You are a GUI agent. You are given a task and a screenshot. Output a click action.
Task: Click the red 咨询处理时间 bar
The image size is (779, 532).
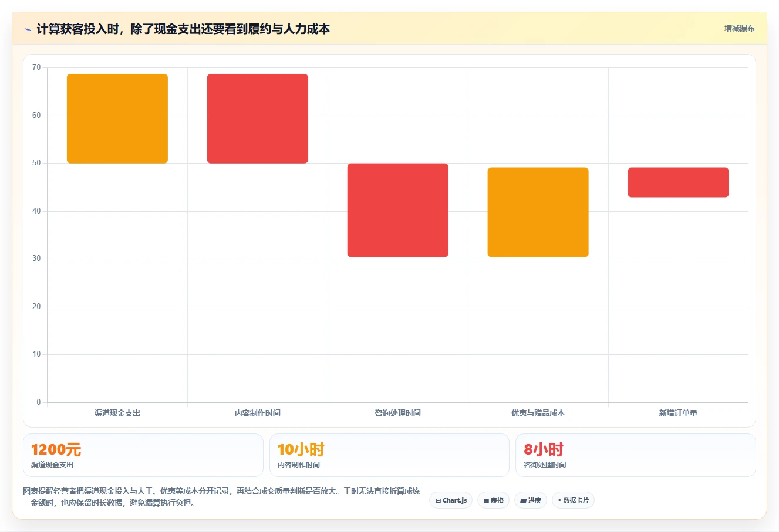(398, 210)
